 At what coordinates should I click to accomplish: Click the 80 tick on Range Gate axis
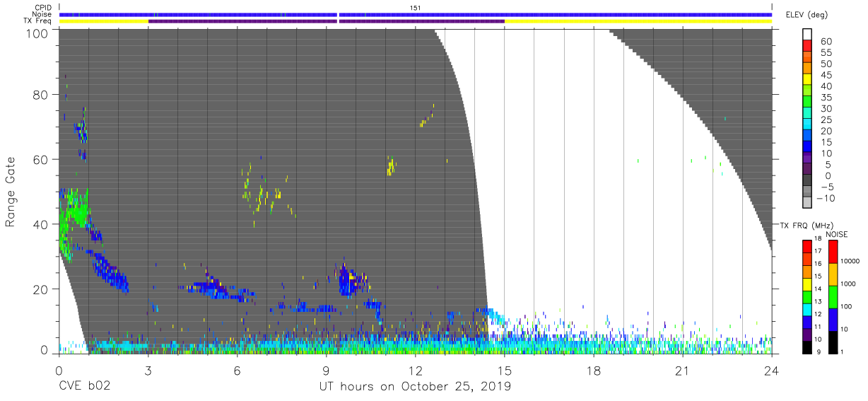(x=41, y=95)
